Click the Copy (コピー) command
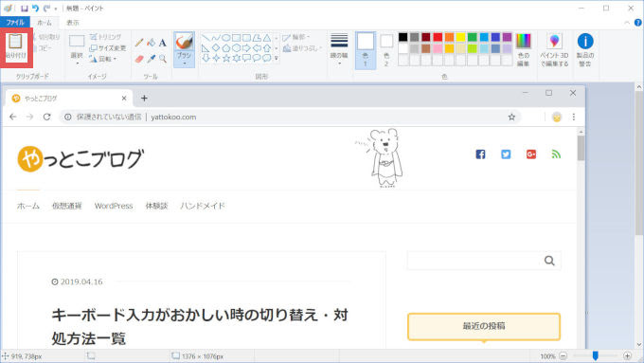Screen dimensions: 644x363 point(44,48)
